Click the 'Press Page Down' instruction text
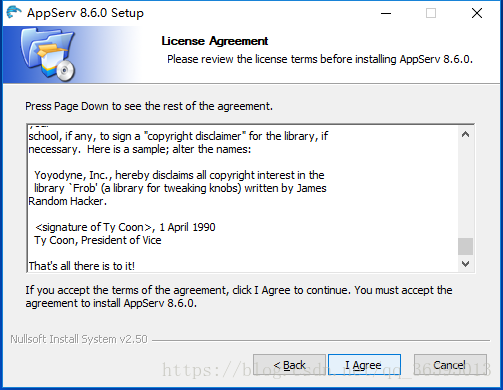The image size is (503, 390). (x=149, y=106)
